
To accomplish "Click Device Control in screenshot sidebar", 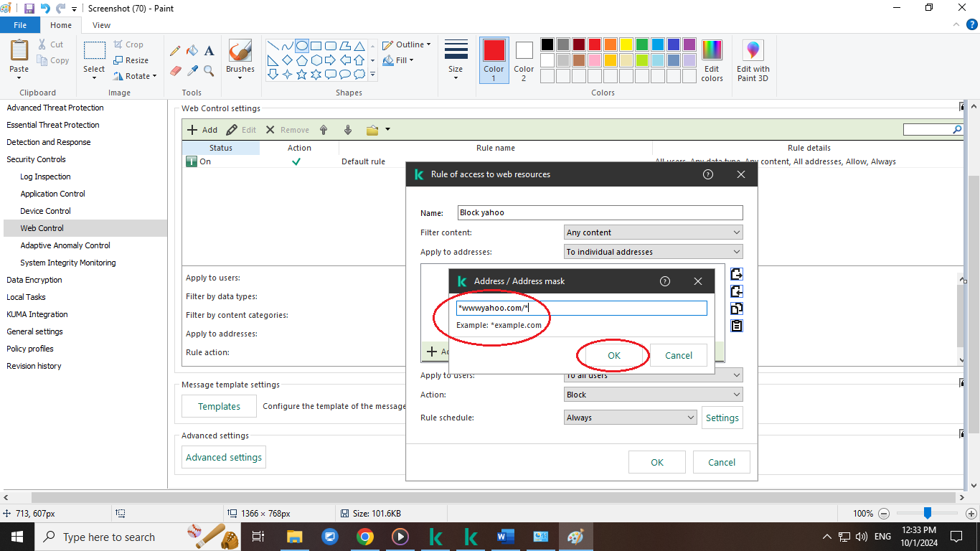I will point(46,211).
